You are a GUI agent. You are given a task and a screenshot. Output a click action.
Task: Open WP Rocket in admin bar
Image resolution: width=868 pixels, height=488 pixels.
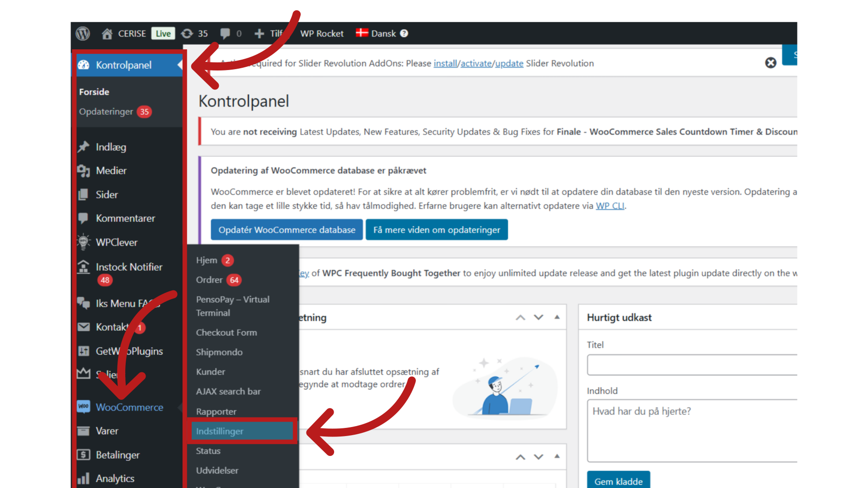[x=322, y=33]
